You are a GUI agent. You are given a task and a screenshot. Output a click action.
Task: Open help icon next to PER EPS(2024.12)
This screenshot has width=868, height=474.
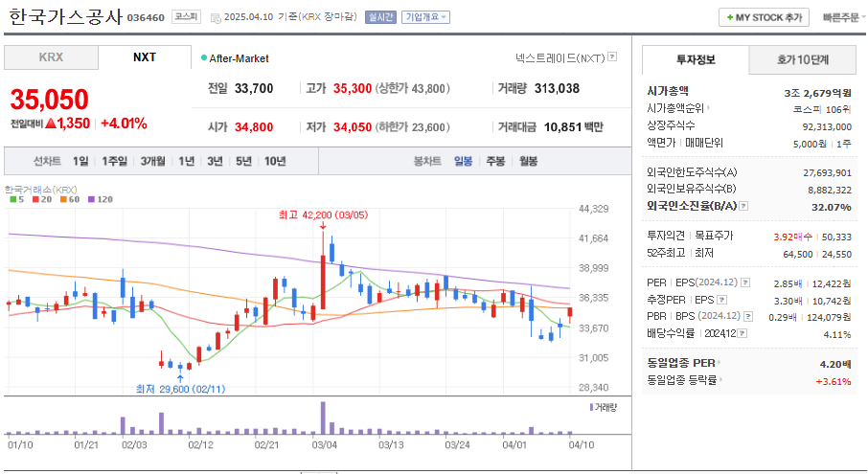745,282
